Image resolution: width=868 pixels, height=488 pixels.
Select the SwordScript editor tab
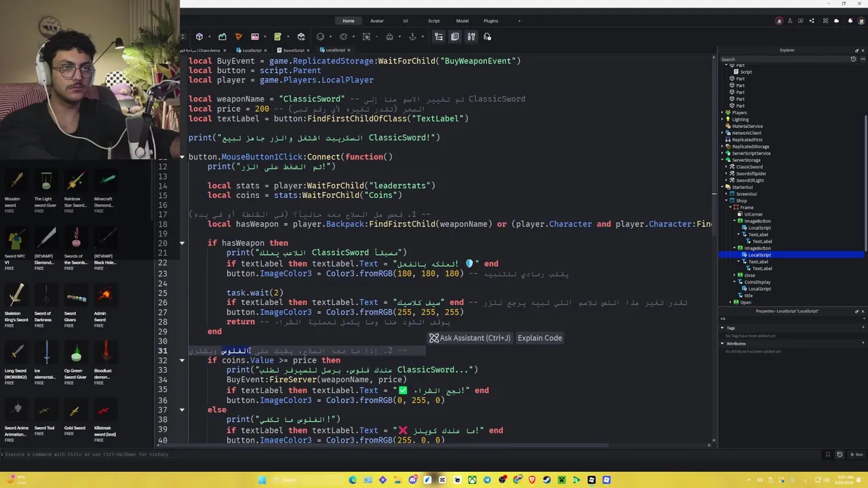294,50
